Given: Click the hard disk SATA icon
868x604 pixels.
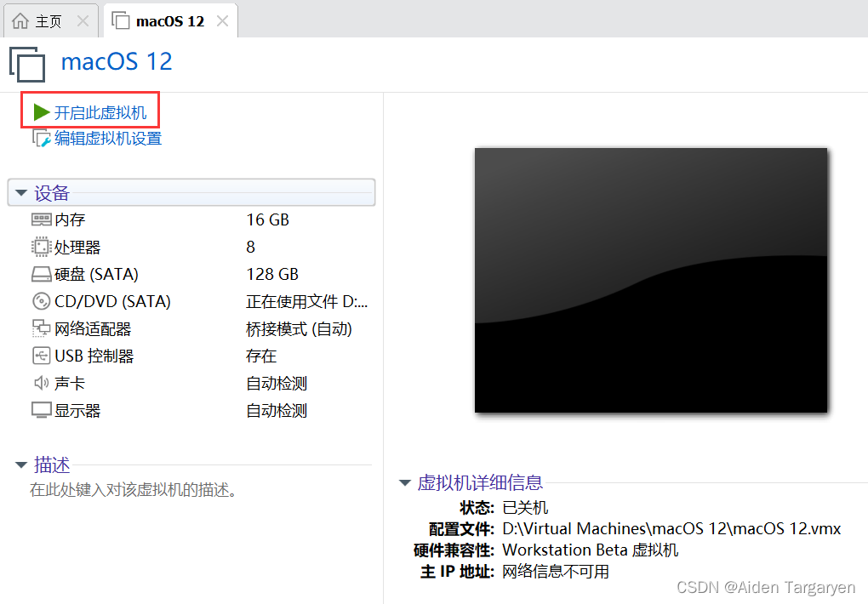Looking at the screenshot, I should [42, 274].
